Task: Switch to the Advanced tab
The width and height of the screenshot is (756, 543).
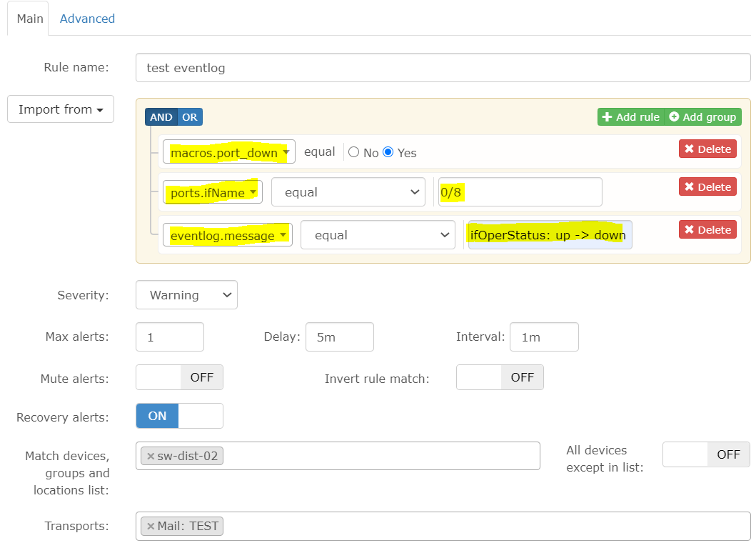Action: point(87,19)
